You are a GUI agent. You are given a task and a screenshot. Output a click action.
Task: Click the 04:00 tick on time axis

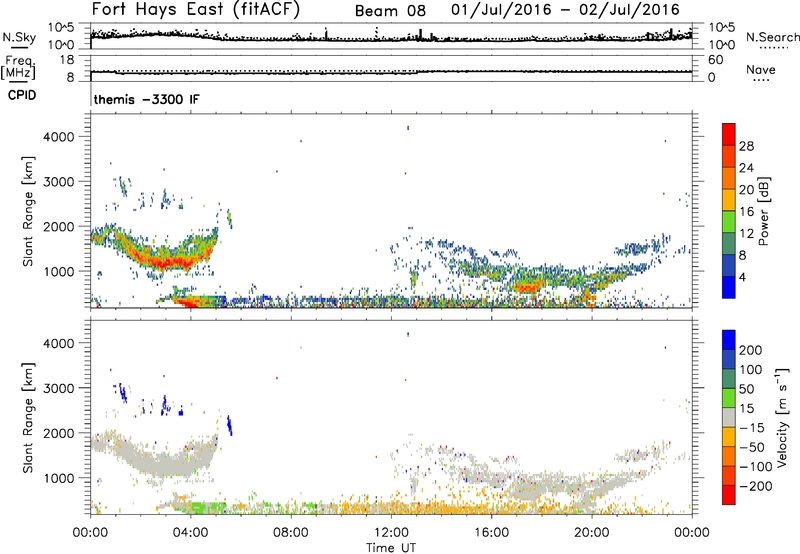point(190,531)
